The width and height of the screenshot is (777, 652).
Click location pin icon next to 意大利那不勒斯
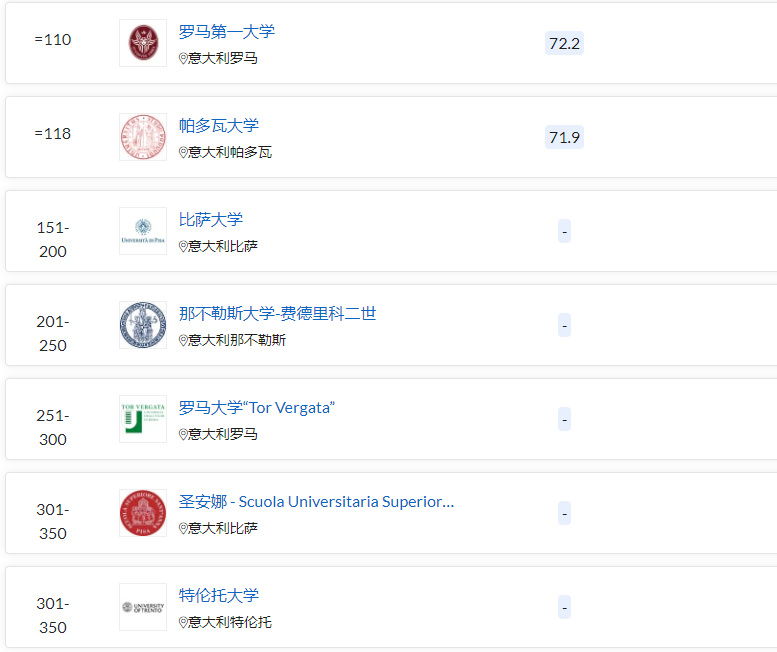click(183, 340)
